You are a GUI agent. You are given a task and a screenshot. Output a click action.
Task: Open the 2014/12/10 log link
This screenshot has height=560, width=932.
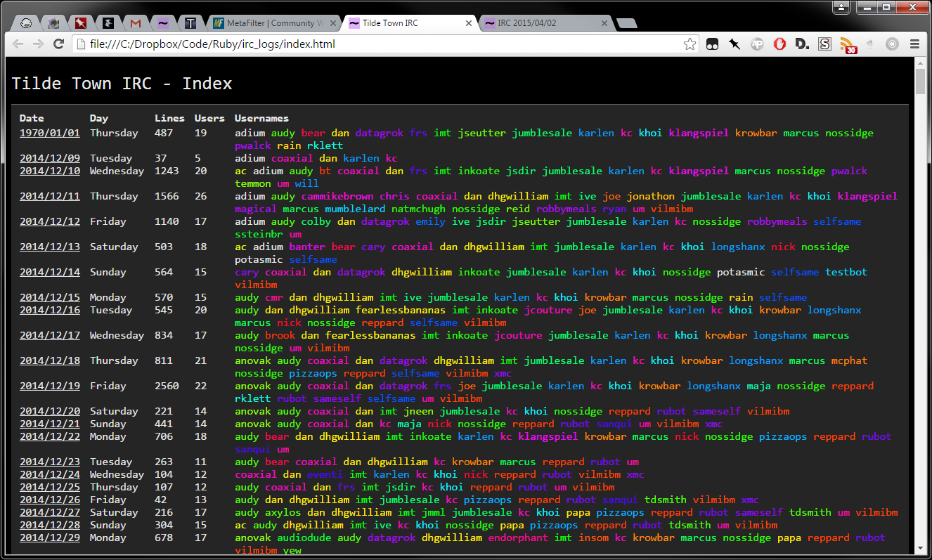click(x=50, y=171)
